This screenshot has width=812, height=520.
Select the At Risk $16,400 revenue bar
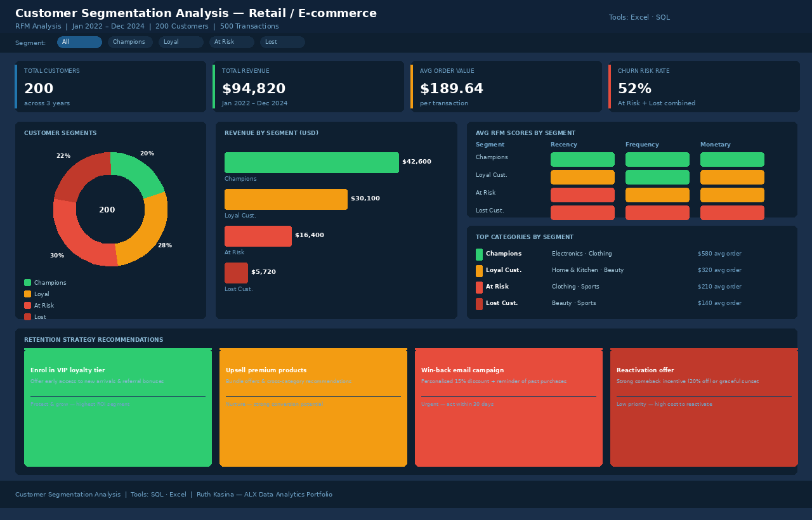[x=258, y=236]
